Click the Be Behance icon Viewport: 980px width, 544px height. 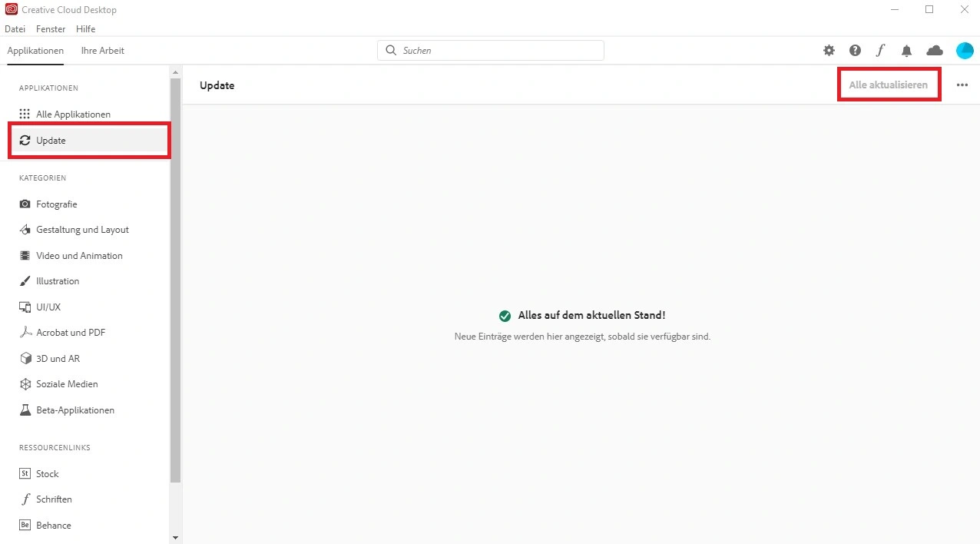click(25, 526)
